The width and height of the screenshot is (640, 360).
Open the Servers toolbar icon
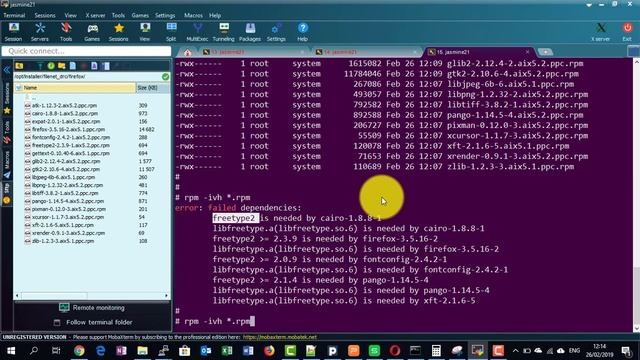pyautogui.click(x=40, y=32)
